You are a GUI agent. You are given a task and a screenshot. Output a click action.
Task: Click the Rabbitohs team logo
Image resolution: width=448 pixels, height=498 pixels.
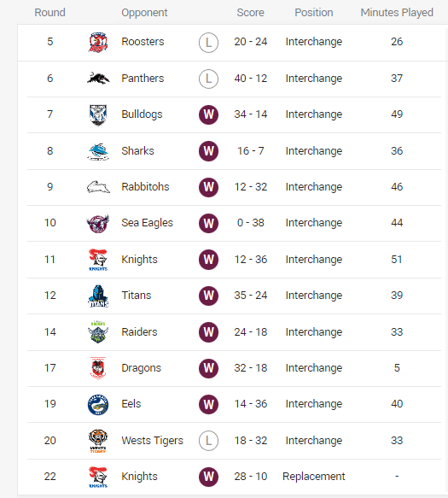(98, 187)
